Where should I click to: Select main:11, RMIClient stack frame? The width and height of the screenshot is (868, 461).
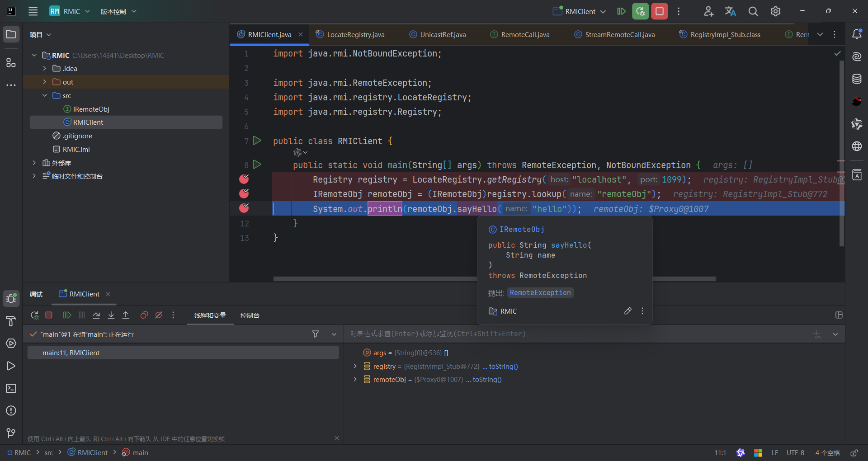tap(183, 353)
